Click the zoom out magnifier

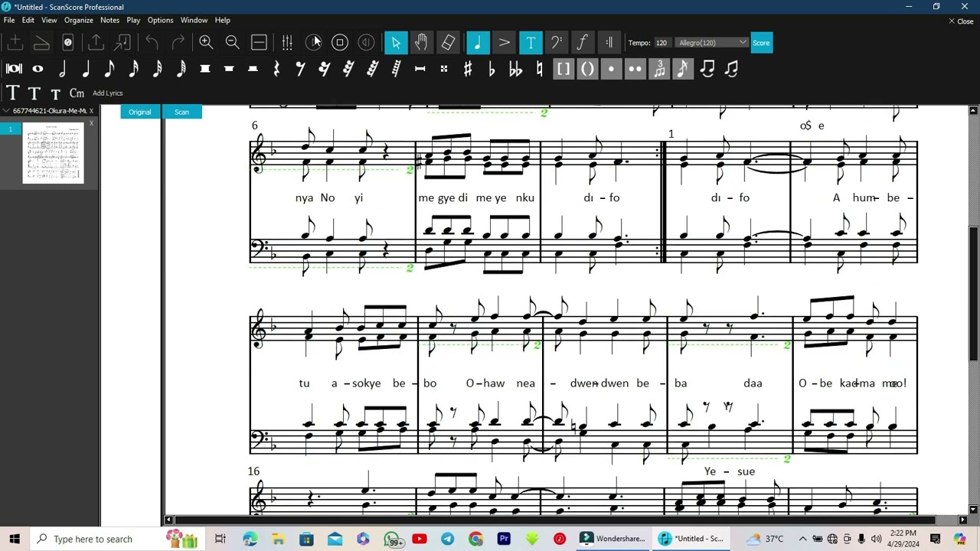point(233,43)
